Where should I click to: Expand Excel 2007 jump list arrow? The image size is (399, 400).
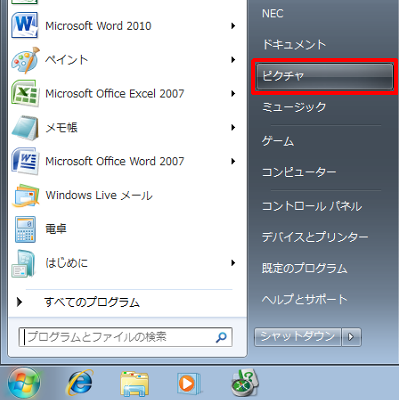(233, 94)
